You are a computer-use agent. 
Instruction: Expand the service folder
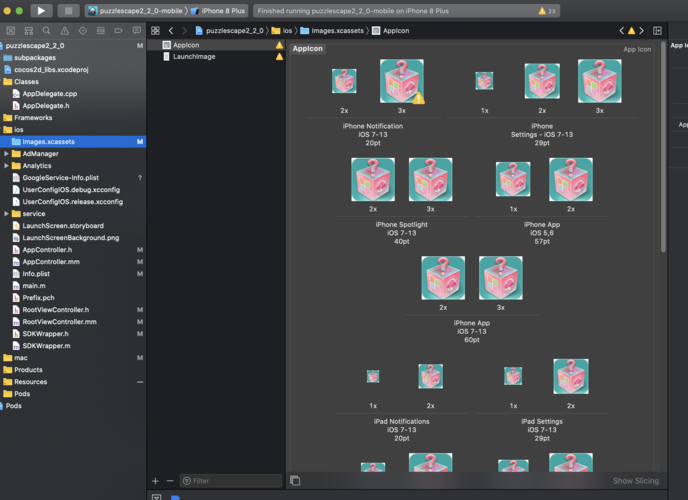(x=6, y=214)
